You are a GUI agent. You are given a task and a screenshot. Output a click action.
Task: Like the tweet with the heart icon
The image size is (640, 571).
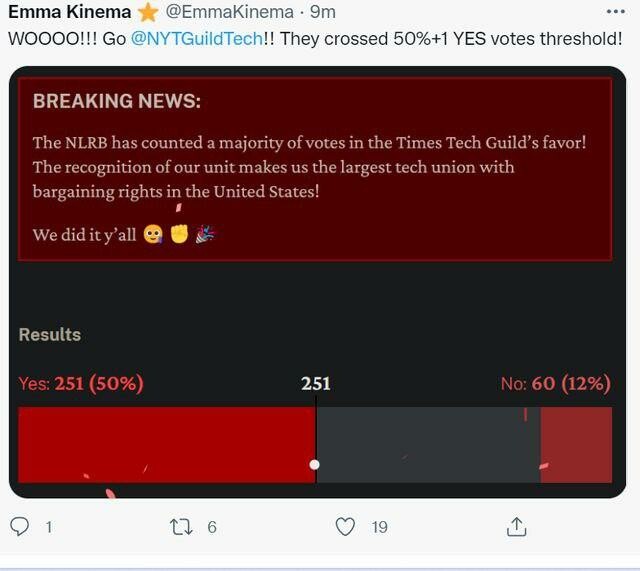[x=345, y=526]
